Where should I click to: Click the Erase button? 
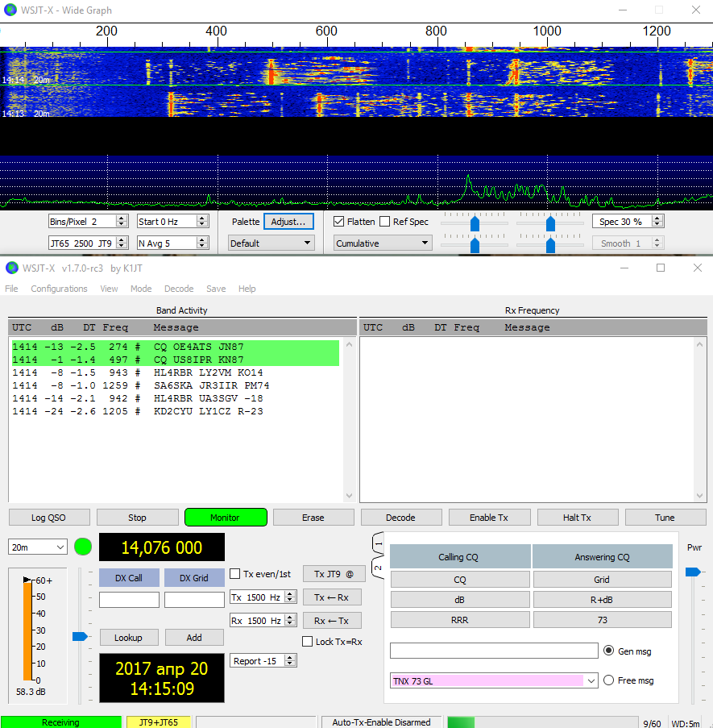pos(313,518)
